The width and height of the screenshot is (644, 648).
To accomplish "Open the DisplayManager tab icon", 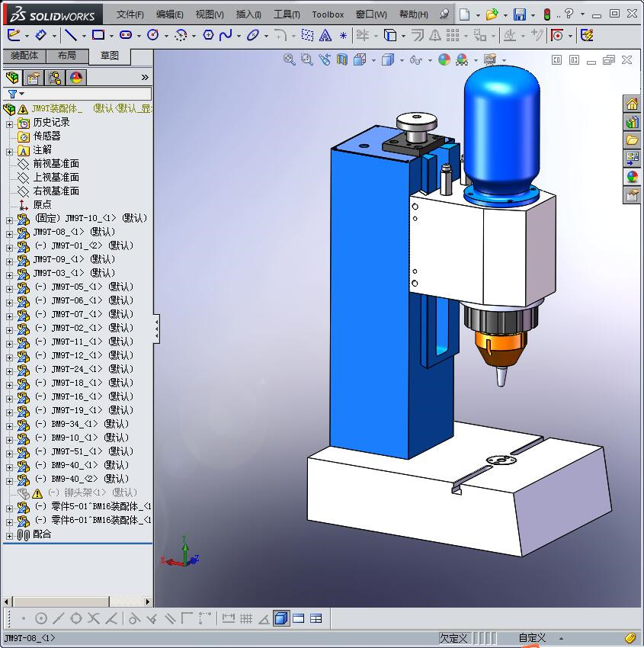I will (76, 78).
